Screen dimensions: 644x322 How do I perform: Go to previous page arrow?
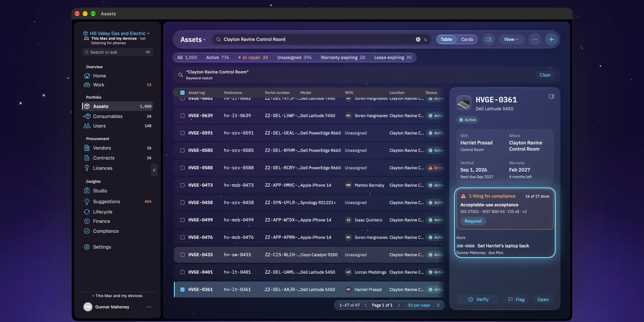pyautogui.click(x=366, y=305)
